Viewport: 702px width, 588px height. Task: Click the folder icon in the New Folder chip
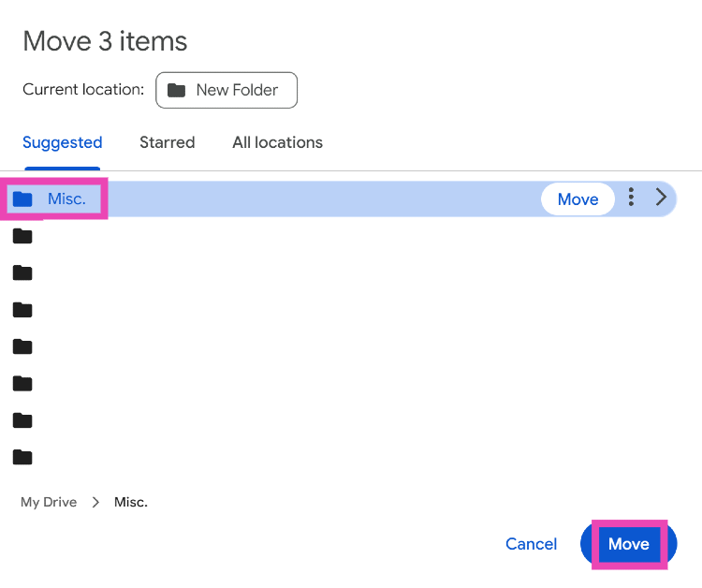tap(176, 91)
